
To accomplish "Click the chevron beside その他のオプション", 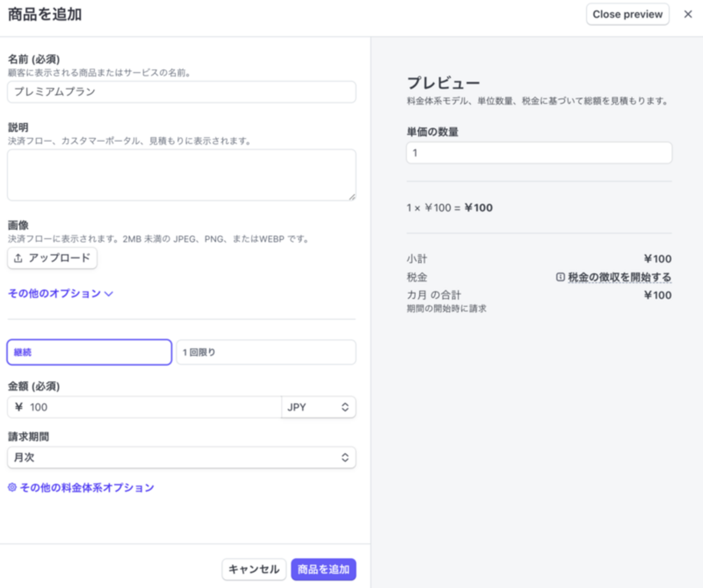I will (109, 294).
